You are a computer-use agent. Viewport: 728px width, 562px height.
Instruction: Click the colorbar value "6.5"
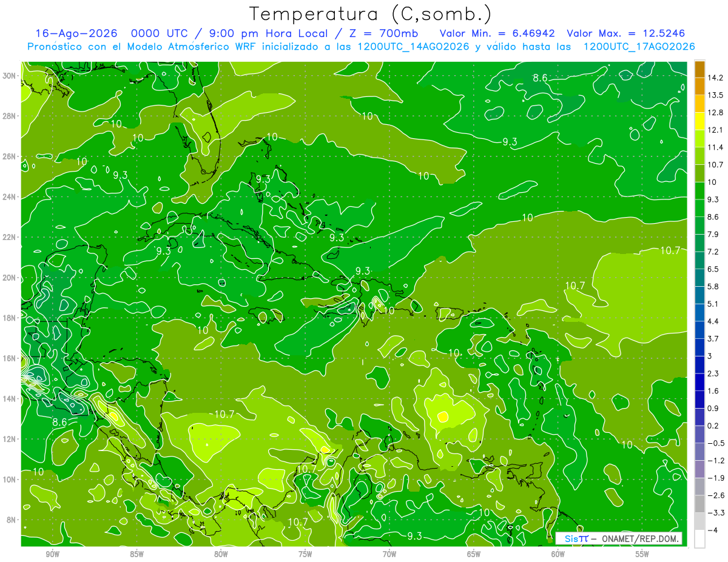tap(714, 269)
